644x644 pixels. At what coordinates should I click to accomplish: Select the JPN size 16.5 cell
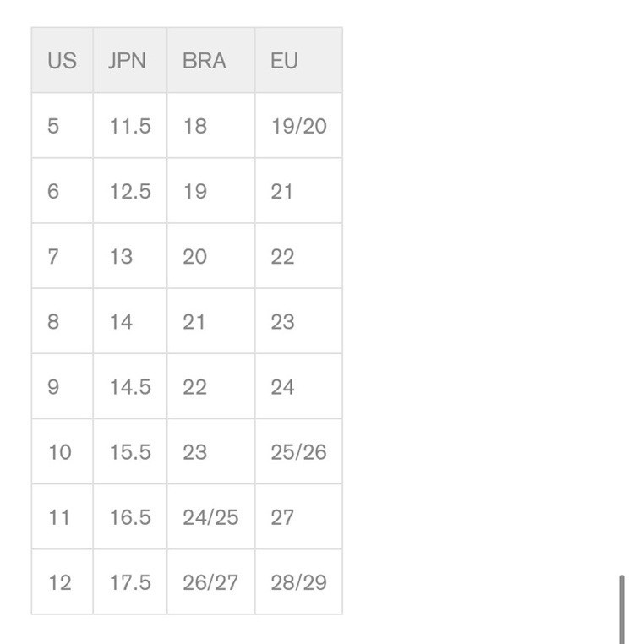point(130,516)
